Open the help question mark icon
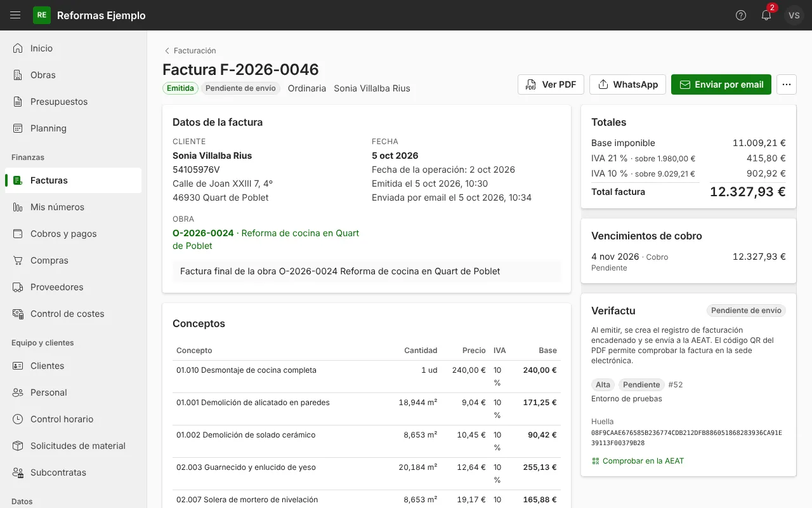Image resolution: width=812 pixels, height=508 pixels. click(x=741, y=15)
